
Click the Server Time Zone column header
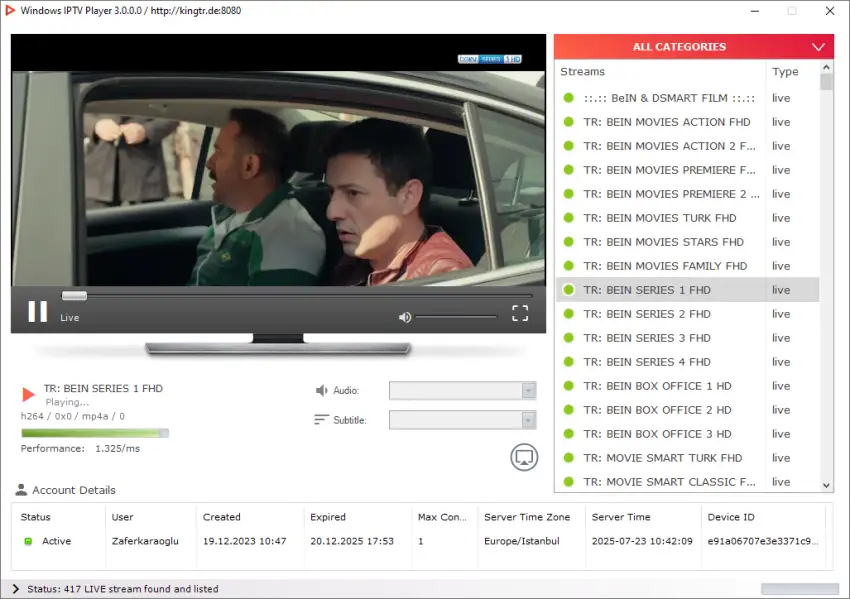point(527,517)
